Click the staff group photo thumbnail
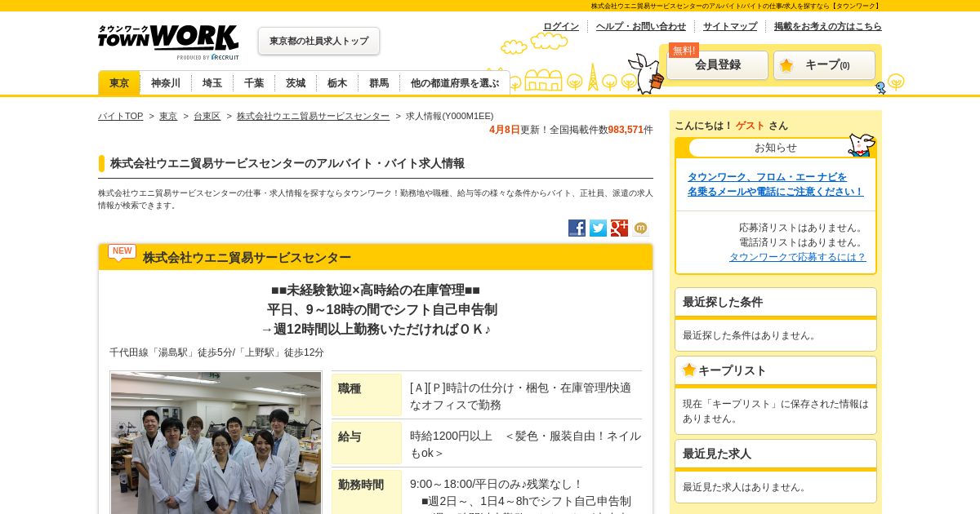The image size is (980, 514). (x=216, y=442)
